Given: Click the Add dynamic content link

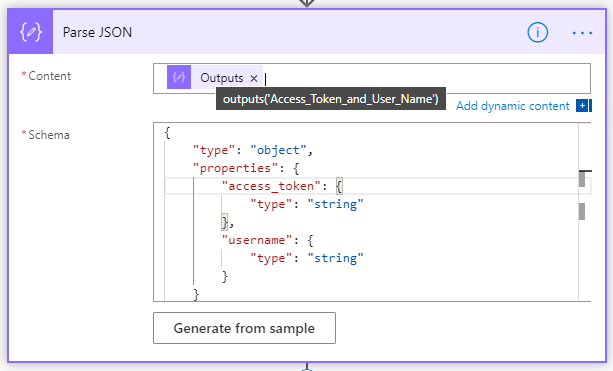Looking at the screenshot, I should tap(512, 106).
